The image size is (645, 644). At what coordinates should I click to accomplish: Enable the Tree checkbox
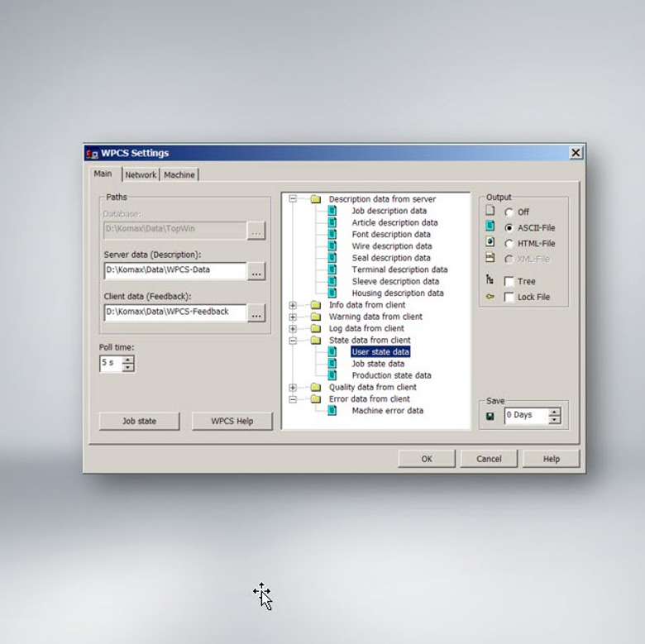pyautogui.click(x=509, y=282)
